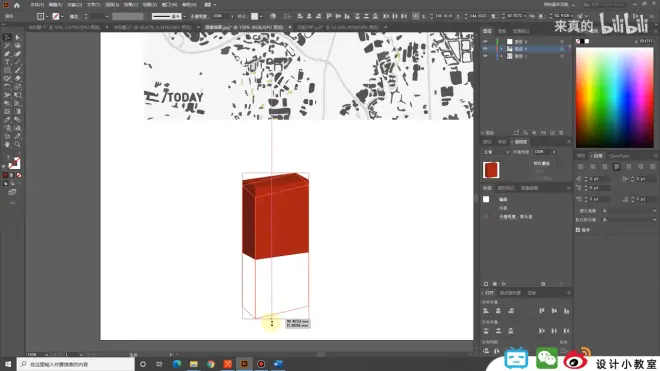
Task: Expand the selected middle layer's arrow
Action: tap(501, 49)
